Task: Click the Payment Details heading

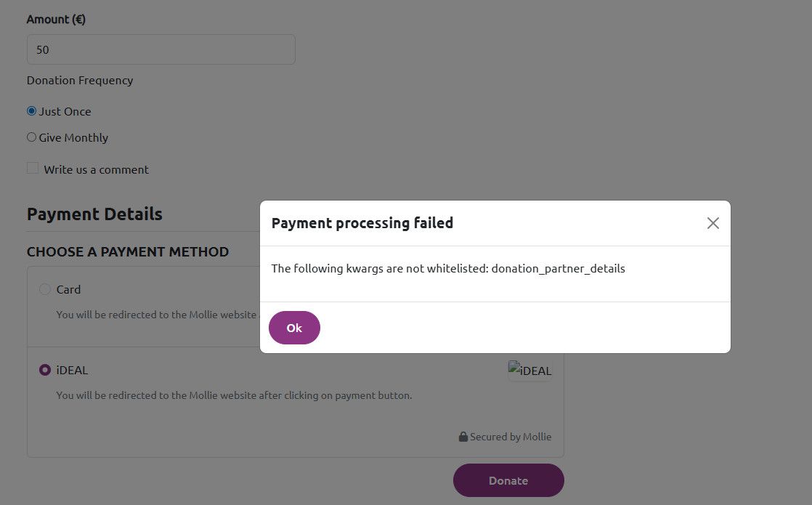Action: (94, 214)
